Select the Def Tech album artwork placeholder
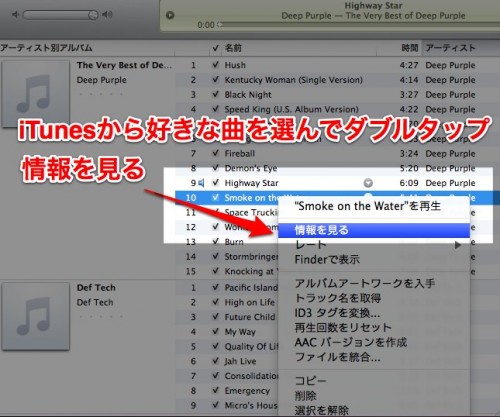The width and height of the screenshot is (500, 417). (x=35, y=316)
